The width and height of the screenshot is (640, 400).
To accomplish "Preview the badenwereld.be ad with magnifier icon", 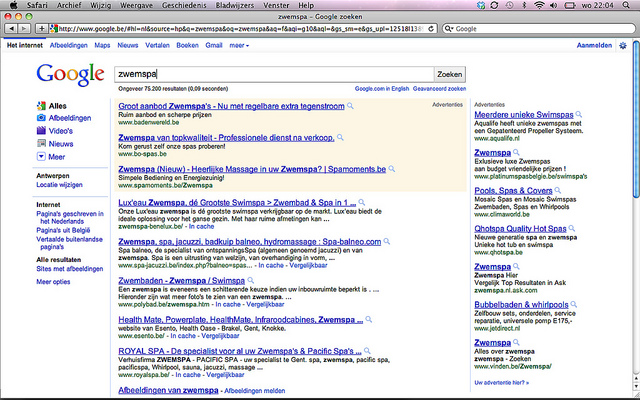I will 350,106.
